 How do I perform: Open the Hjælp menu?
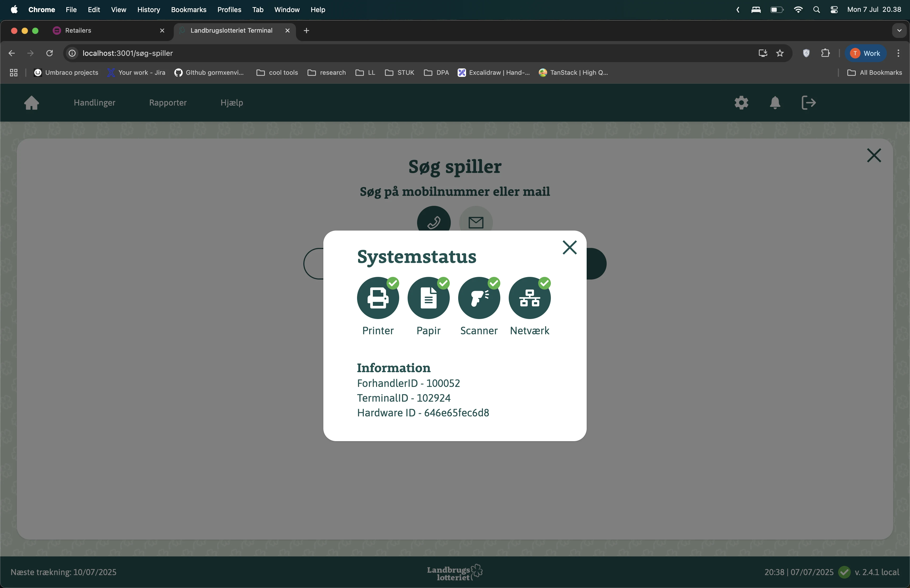point(231,102)
